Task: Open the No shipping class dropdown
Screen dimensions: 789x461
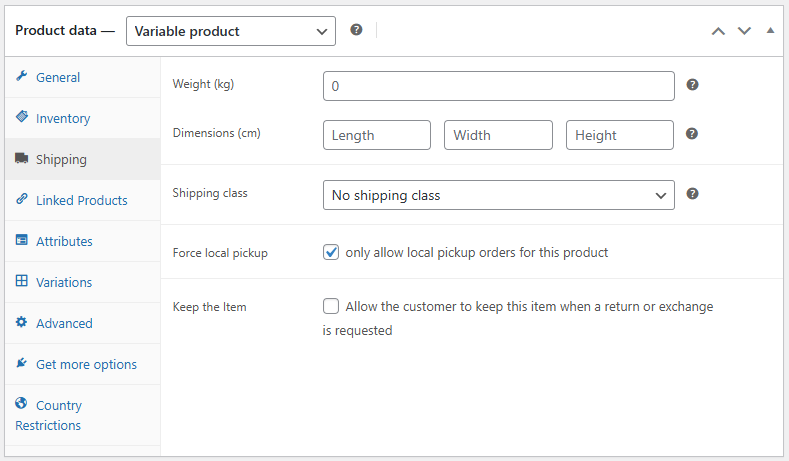Action: click(x=498, y=195)
